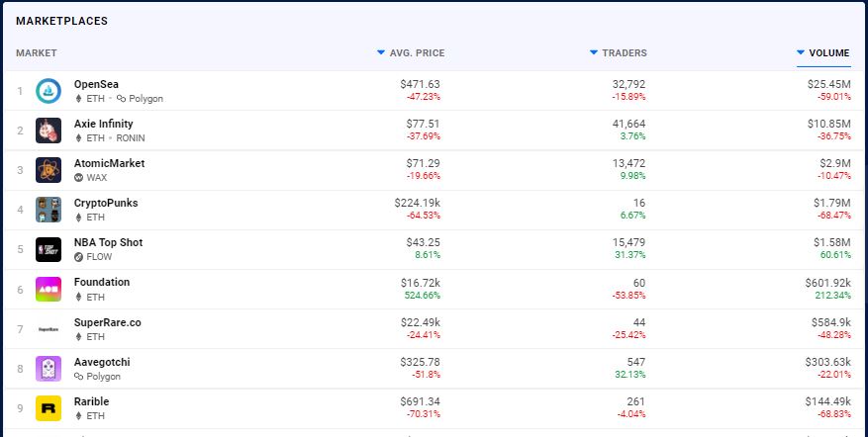This screenshot has height=437, width=868.
Task: Open the OpenSea market name link
Action: pyautogui.click(x=96, y=84)
